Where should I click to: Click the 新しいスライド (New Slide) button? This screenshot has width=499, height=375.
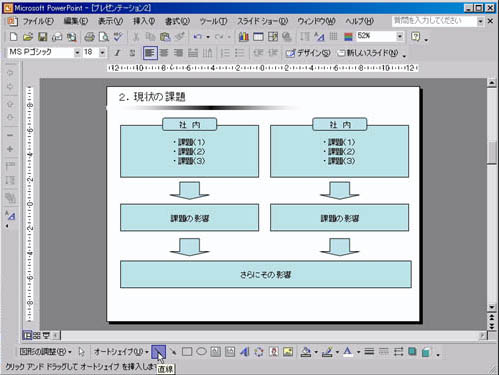point(368,53)
